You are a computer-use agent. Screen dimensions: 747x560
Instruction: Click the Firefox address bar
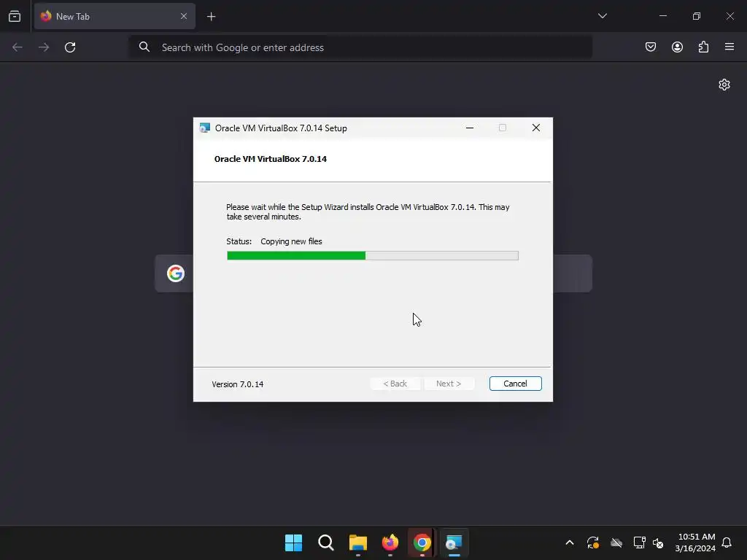pos(360,47)
